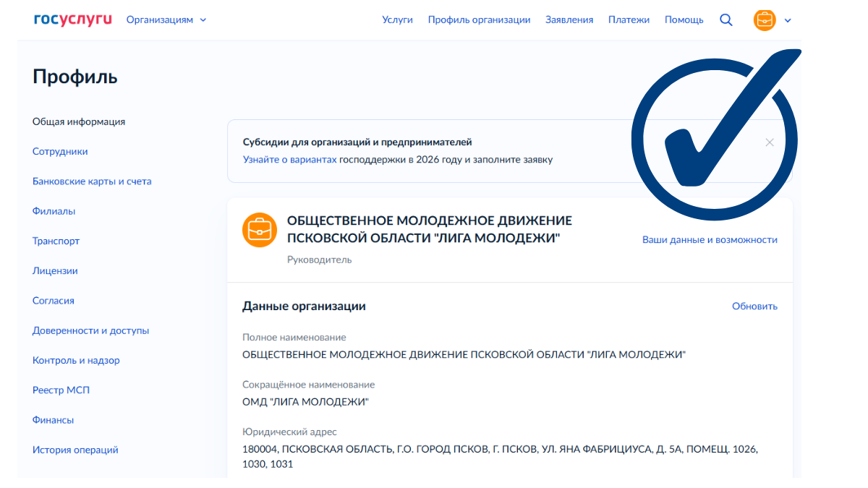Click the Юридический адрес field label

[289, 432]
